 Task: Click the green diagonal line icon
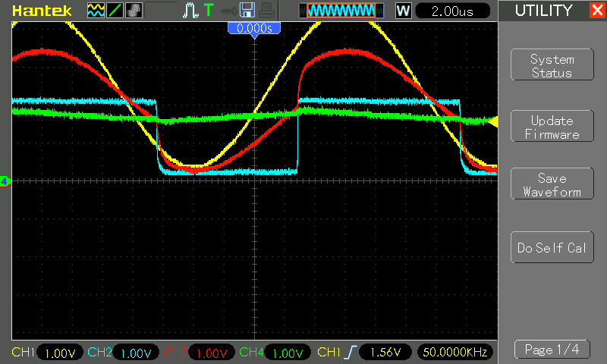tap(115, 11)
